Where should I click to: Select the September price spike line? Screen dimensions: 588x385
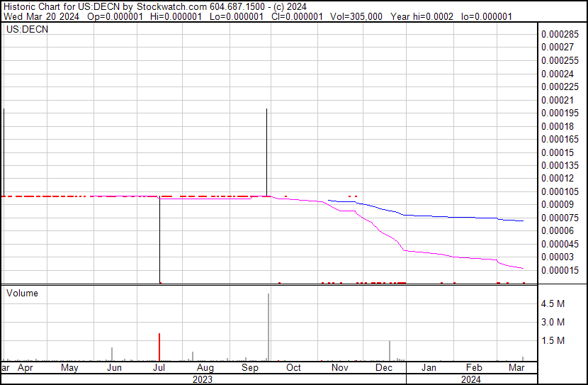pyautogui.click(x=266, y=152)
